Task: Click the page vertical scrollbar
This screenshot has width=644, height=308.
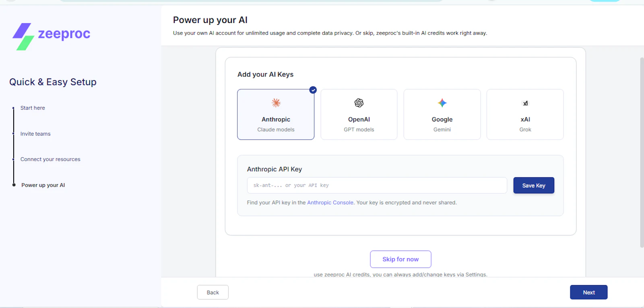Action: click(642, 153)
